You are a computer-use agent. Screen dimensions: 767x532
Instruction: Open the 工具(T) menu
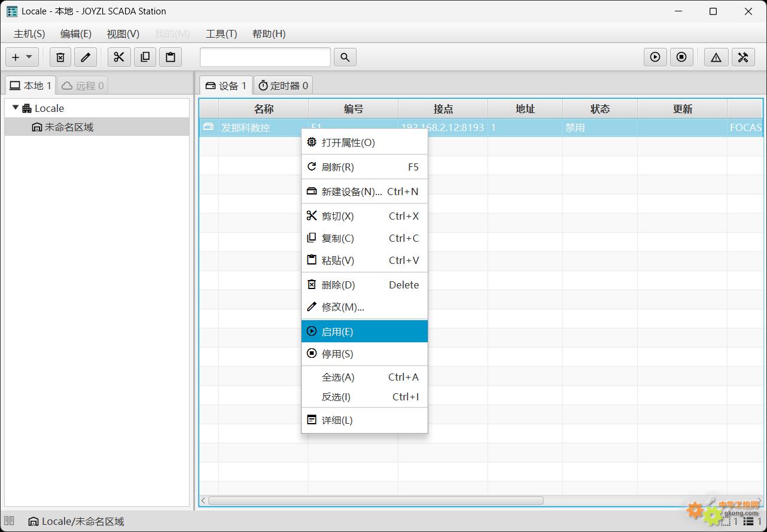point(221,34)
